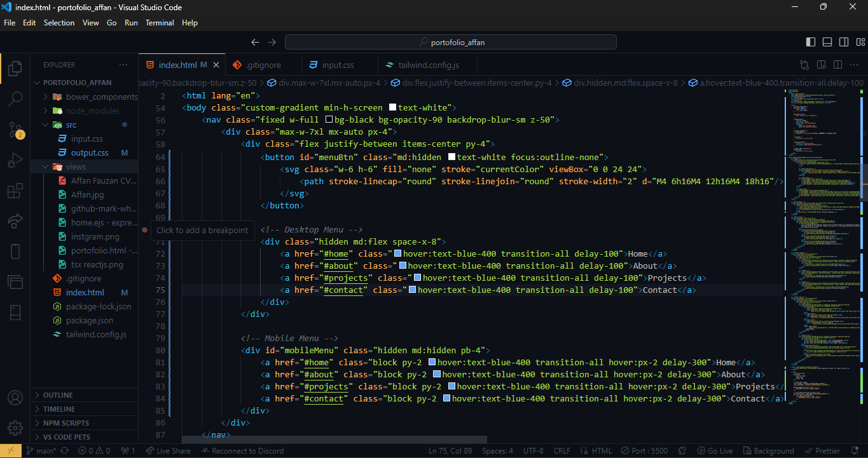Click the Manage gear icon
The height and width of the screenshot is (458, 868).
(x=15, y=428)
